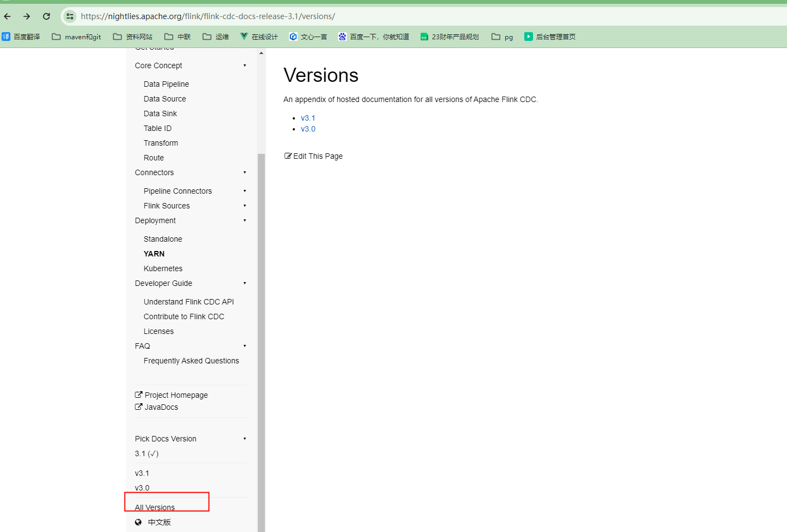This screenshot has width=787, height=532.
Task: Click the v3.0 link in Versions content
Action: point(308,129)
